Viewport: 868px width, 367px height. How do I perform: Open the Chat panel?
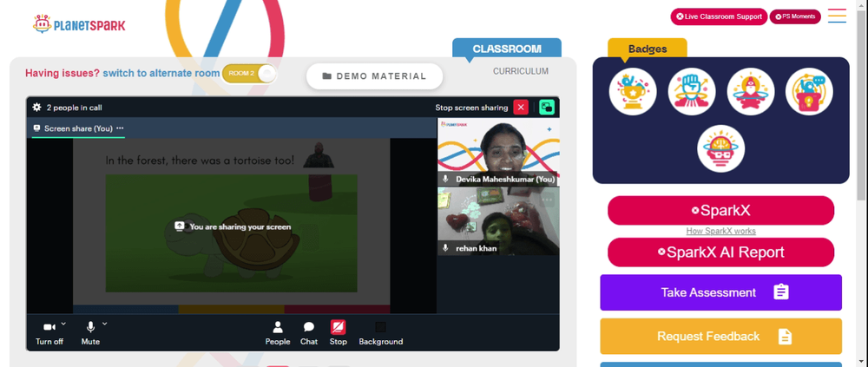[309, 334]
